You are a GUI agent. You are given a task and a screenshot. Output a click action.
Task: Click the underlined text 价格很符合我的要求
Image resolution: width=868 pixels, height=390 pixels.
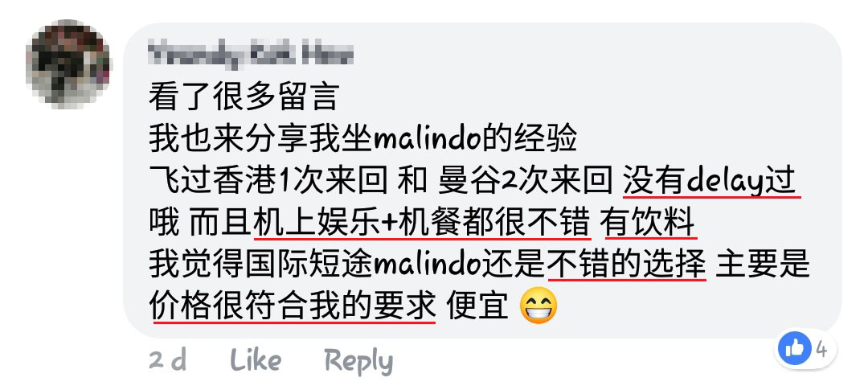[x=293, y=307]
